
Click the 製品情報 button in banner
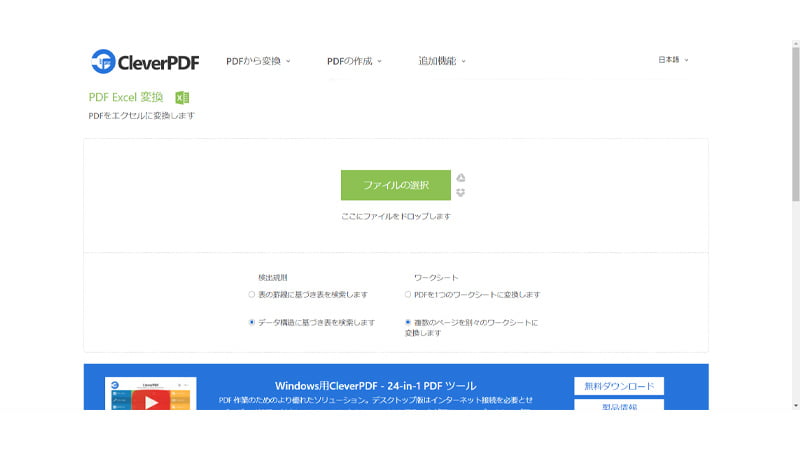[619, 406]
